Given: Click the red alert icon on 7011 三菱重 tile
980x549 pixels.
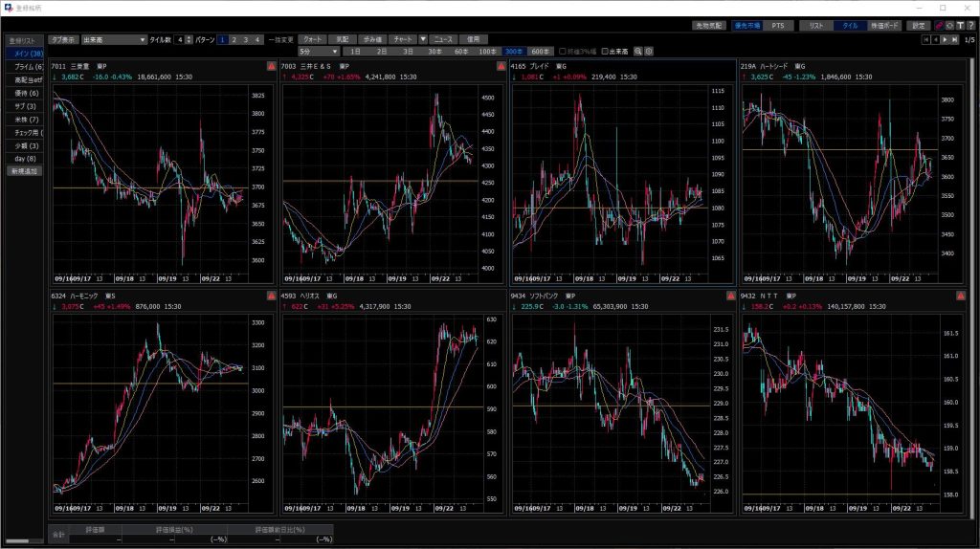Looking at the screenshot, I should (x=270, y=66).
